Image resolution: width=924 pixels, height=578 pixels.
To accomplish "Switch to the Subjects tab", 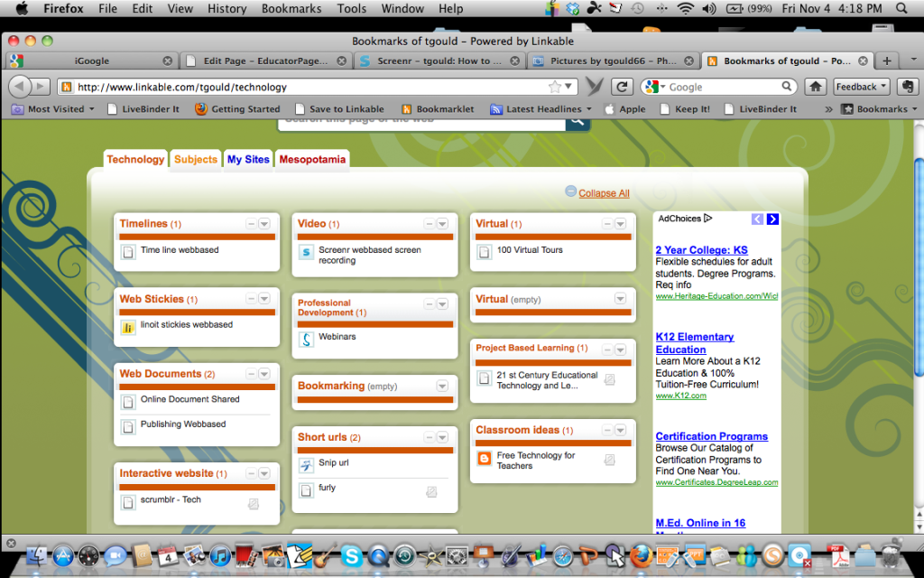I will 196,159.
